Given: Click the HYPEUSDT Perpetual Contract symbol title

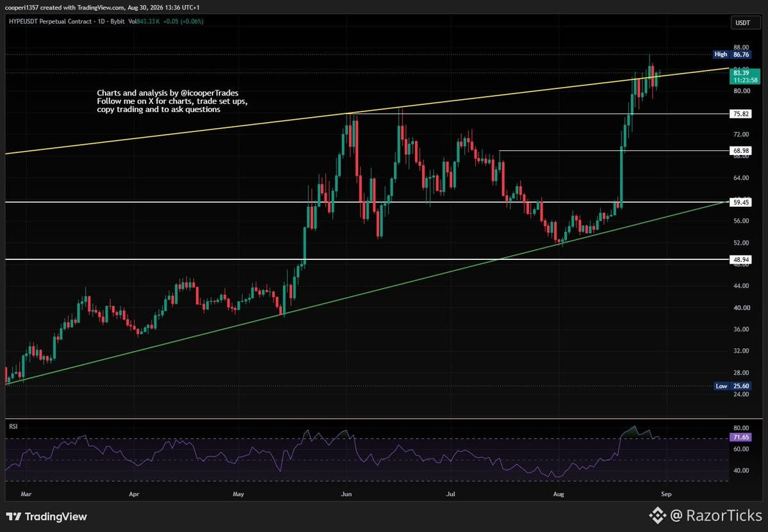Looking at the screenshot, I should pos(50,22).
